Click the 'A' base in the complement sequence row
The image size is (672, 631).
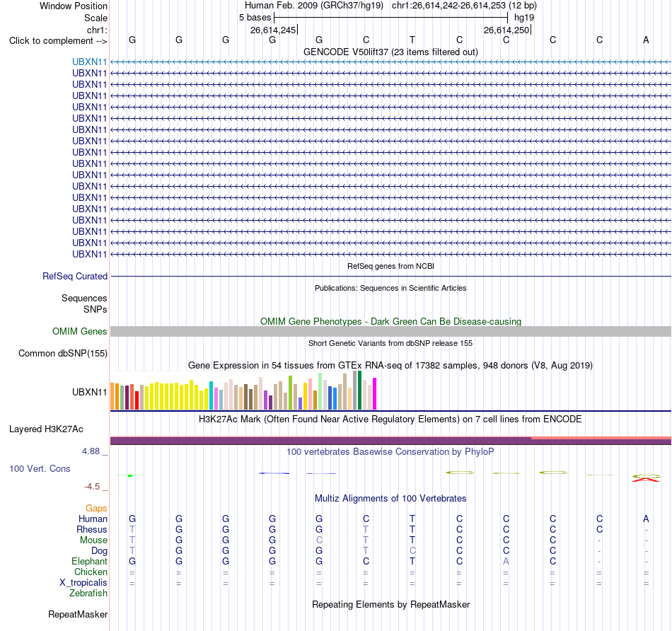pos(646,40)
